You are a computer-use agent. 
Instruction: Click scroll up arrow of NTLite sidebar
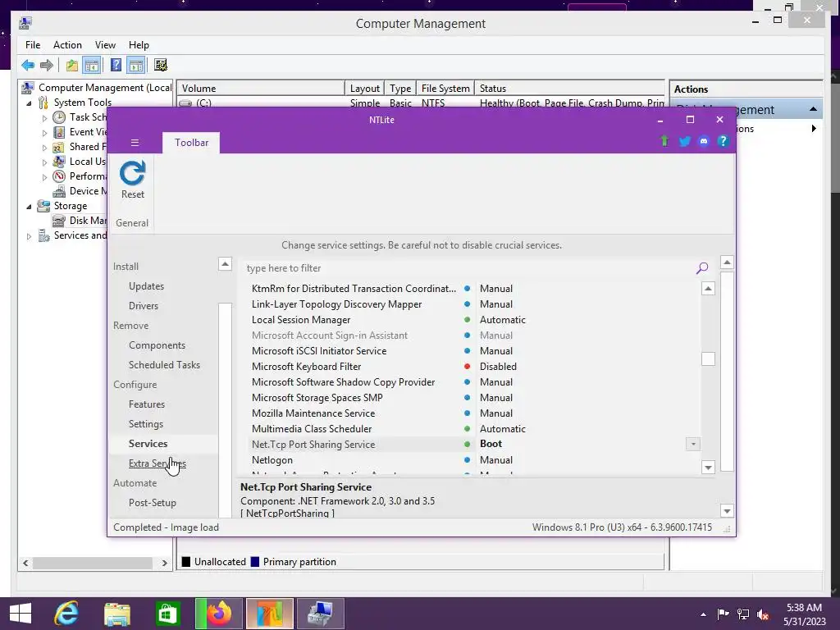[225, 263]
